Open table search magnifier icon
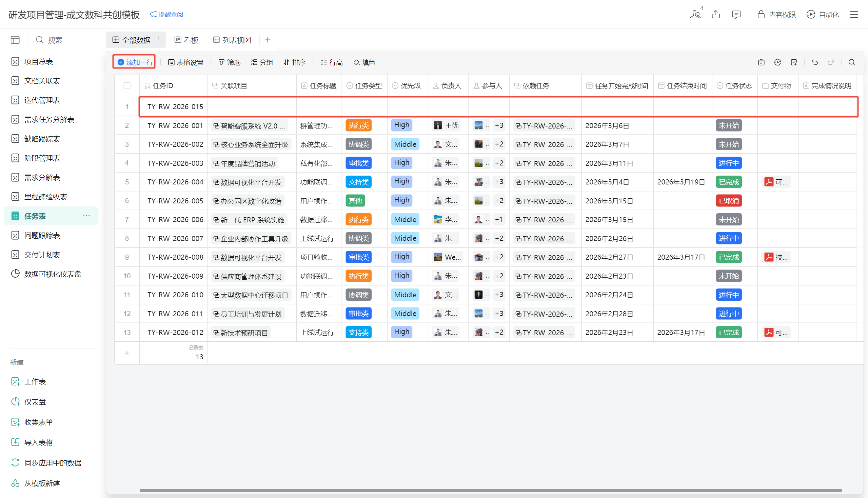868x498 pixels. pos(852,62)
